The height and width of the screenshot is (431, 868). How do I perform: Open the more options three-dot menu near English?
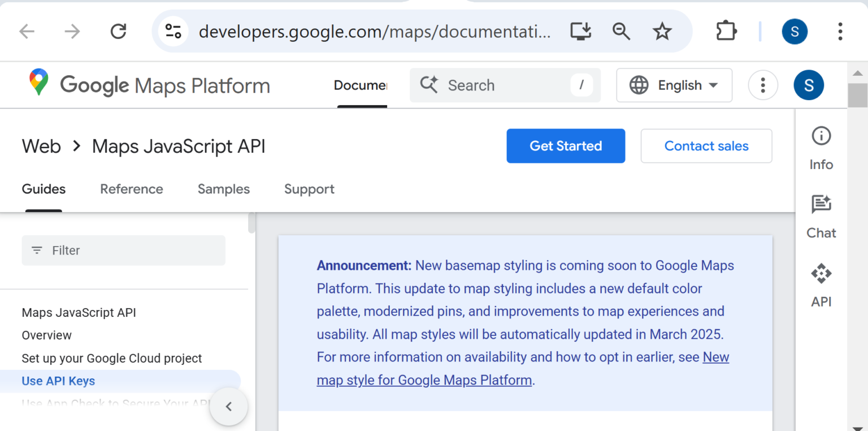pyautogui.click(x=763, y=85)
